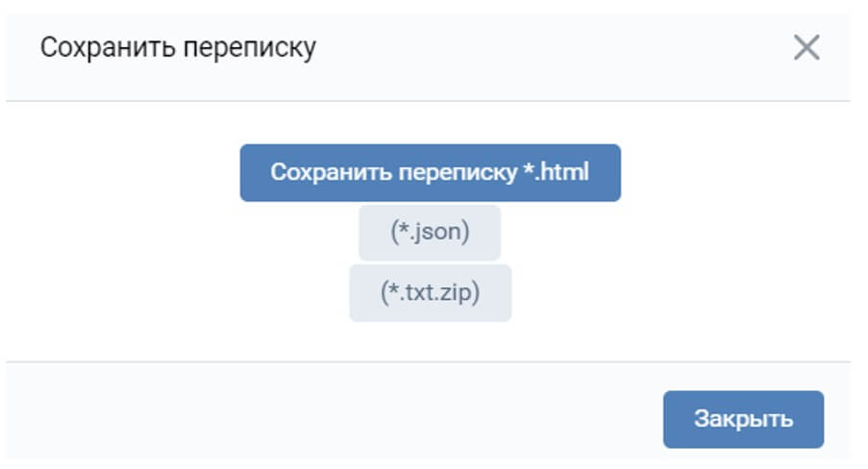868x469 pixels.
Task: Click the light gray txt.zip button
Action: point(430,292)
